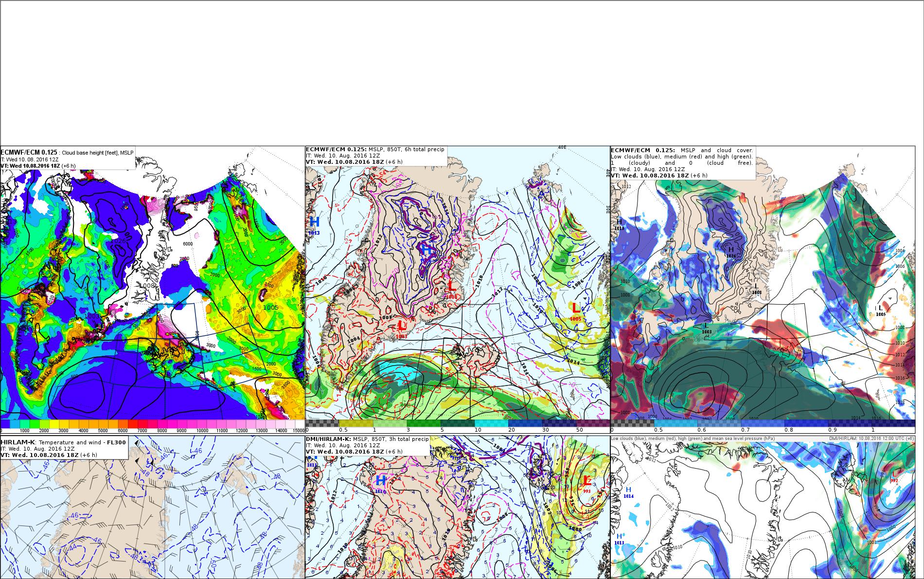This screenshot has height=579, width=924.
Task: Click the 1005 pressure label on cloud base map
Action: [x=270, y=307]
